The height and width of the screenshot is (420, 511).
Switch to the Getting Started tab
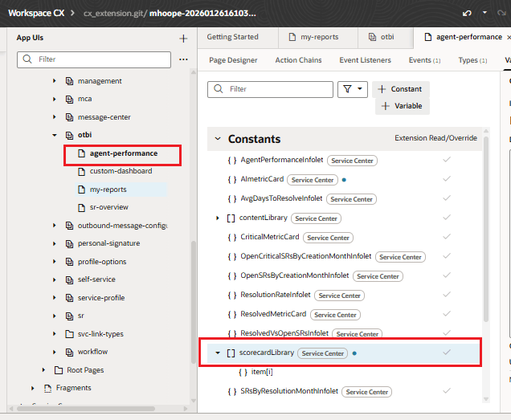click(233, 37)
